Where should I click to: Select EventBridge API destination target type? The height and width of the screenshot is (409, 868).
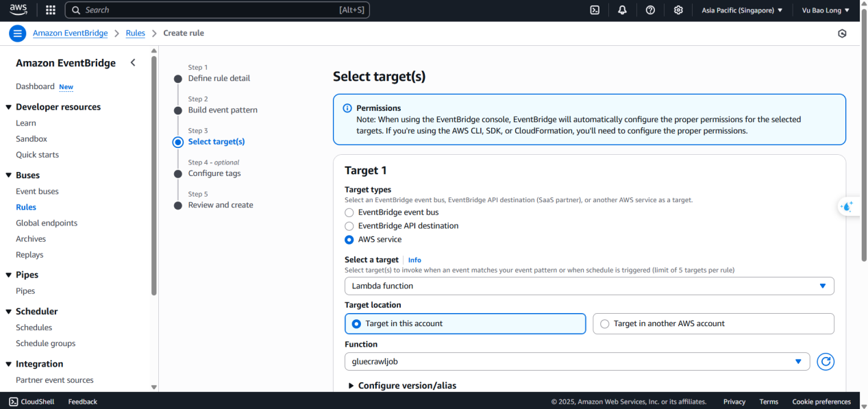[349, 226]
